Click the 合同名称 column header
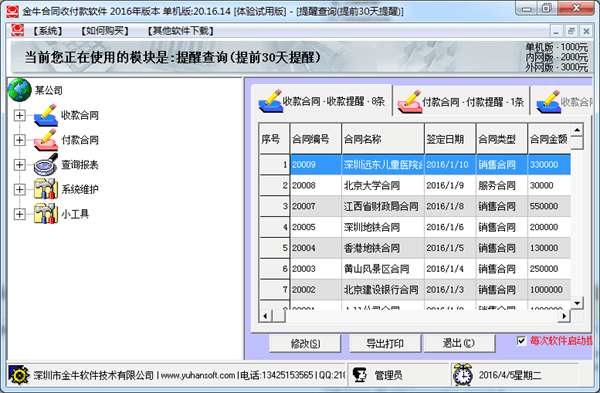Viewport: 600px width, 393px height. (383, 139)
